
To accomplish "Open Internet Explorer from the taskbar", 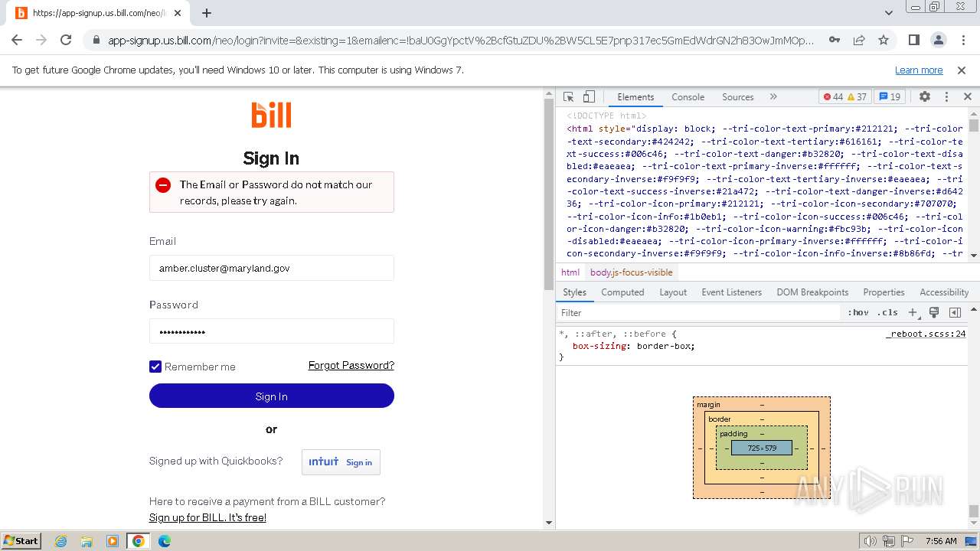I will coord(60,541).
